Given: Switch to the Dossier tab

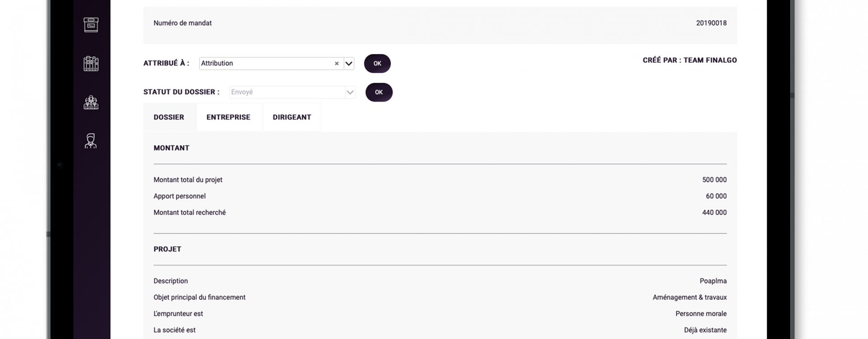Looking at the screenshot, I should [x=169, y=117].
